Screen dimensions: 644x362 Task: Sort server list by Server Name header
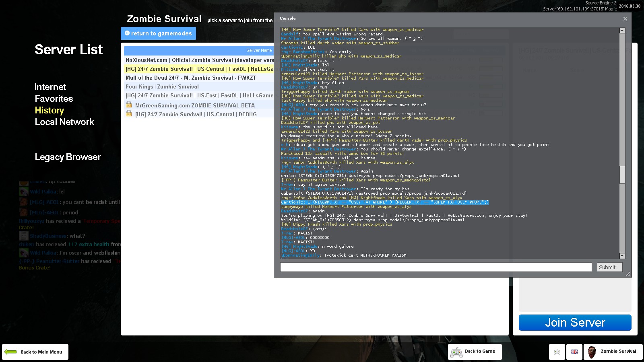pyautogui.click(x=259, y=50)
